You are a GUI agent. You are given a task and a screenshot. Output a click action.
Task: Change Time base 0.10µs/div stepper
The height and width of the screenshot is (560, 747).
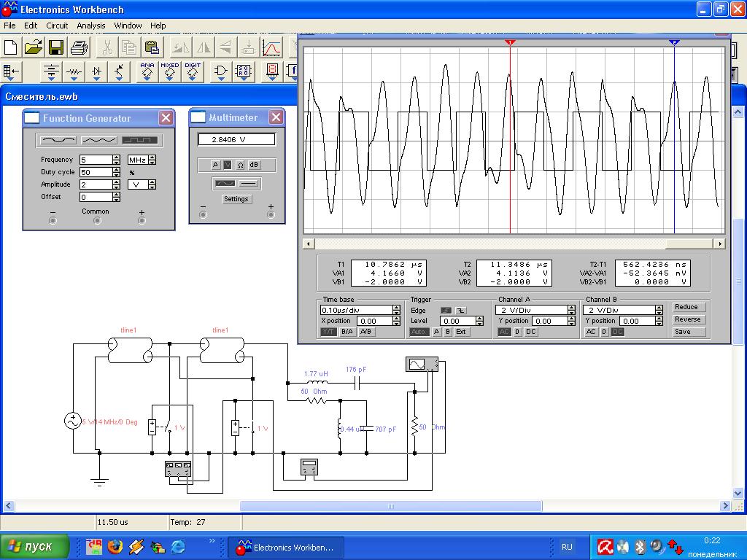click(x=396, y=310)
